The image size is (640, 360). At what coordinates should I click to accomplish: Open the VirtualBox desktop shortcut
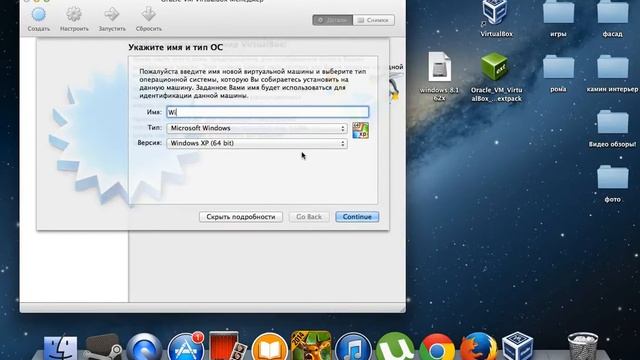[496, 13]
